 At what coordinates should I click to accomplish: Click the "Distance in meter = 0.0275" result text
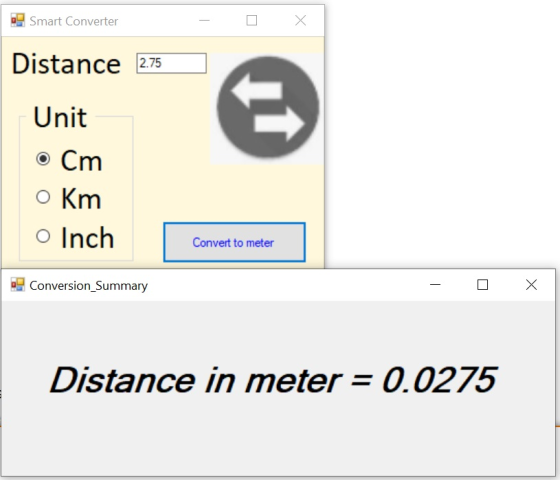(x=273, y=380)
